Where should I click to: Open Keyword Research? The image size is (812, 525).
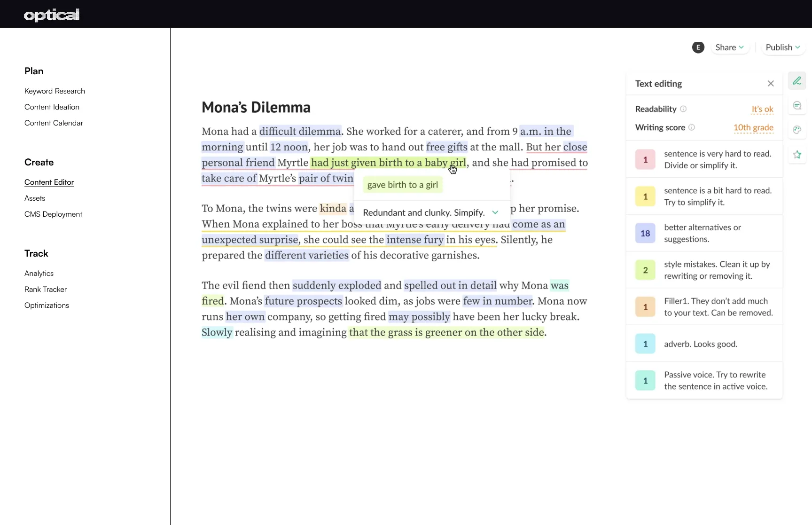click(x=55, y=91)
